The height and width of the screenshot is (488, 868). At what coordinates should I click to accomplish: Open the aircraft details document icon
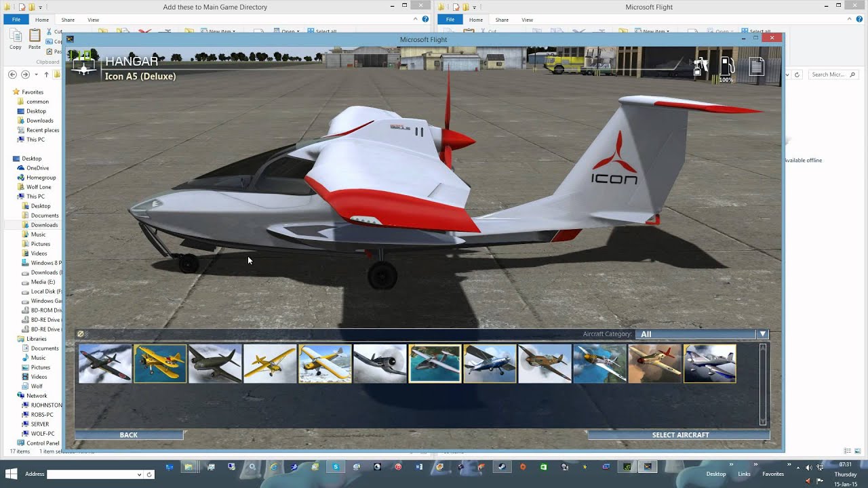click(x=757, y=66)
